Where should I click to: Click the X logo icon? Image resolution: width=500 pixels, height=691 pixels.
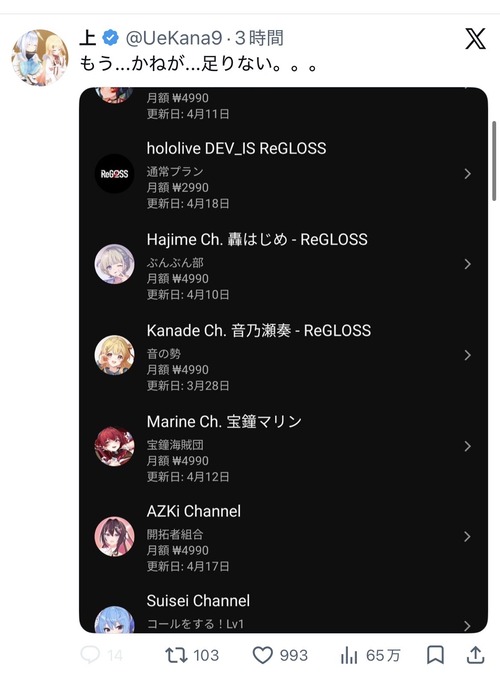475,38
